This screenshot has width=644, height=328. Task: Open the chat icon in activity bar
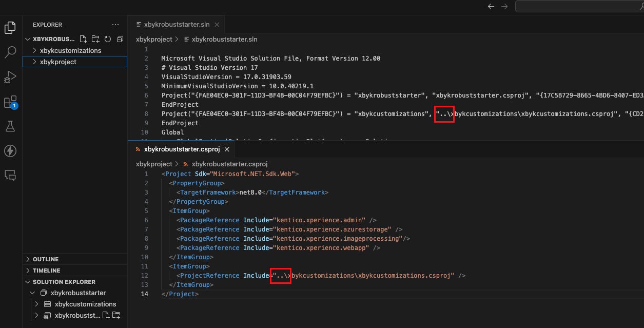click(x=10, y=175)
